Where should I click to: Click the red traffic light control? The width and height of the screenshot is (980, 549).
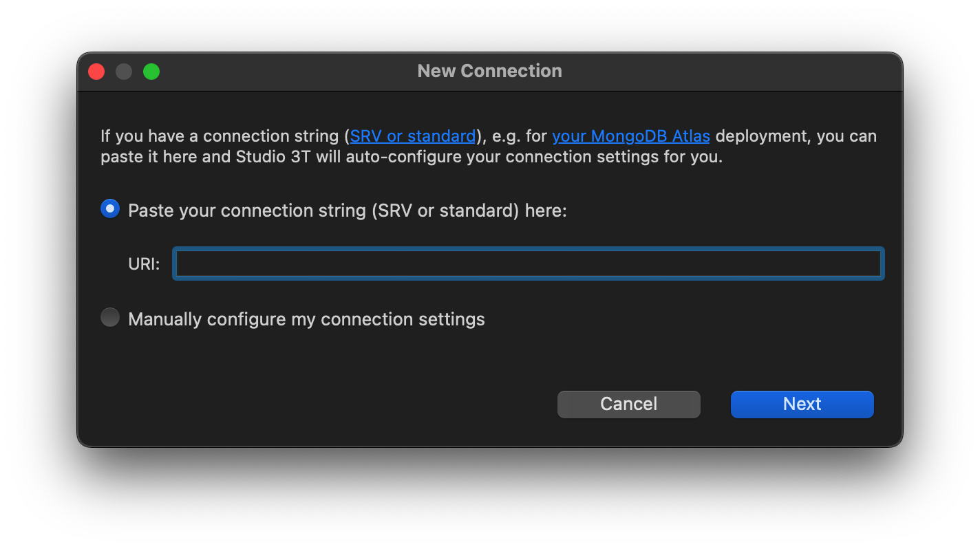pos(96,71)
